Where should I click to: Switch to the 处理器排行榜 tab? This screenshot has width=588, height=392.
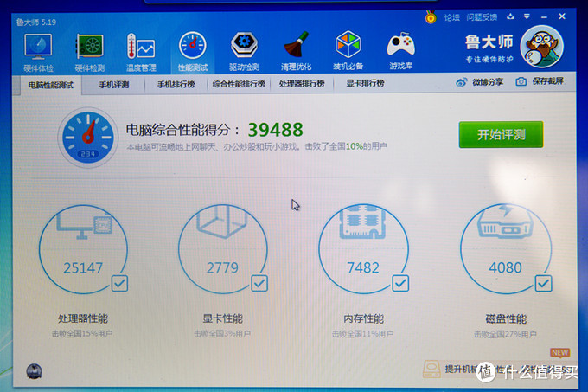[x=302, y=84]
